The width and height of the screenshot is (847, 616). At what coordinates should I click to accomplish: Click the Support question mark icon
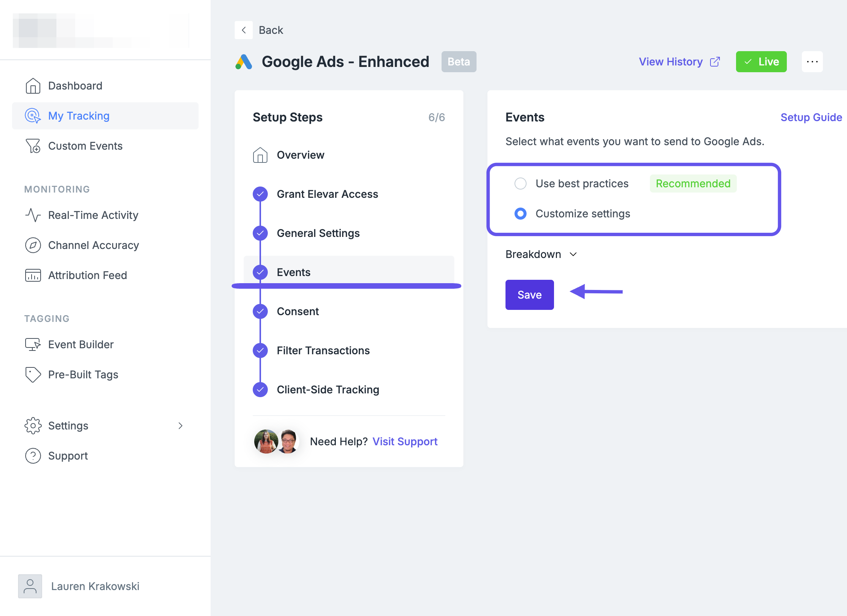pyautogui.click(x=33, y=456)
